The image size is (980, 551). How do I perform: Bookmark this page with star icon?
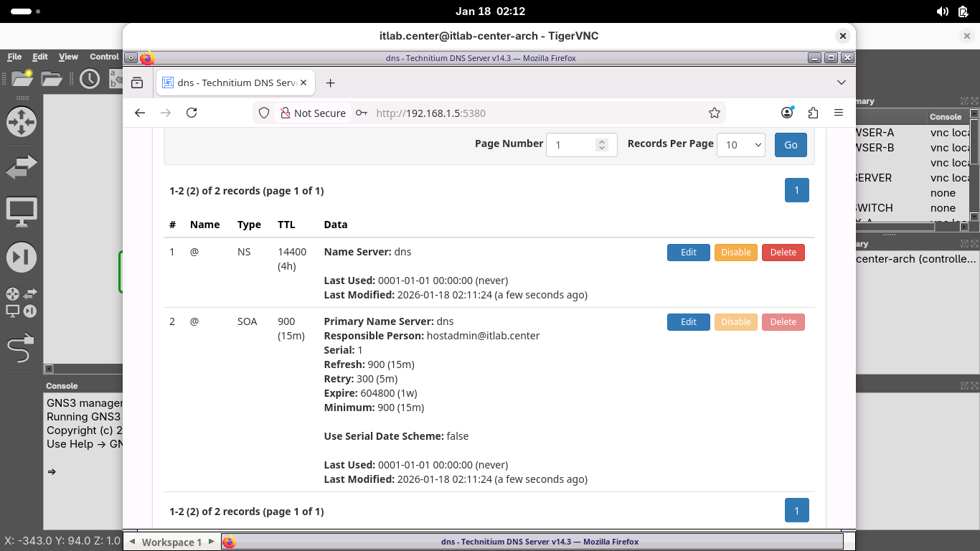click(714, 113)
